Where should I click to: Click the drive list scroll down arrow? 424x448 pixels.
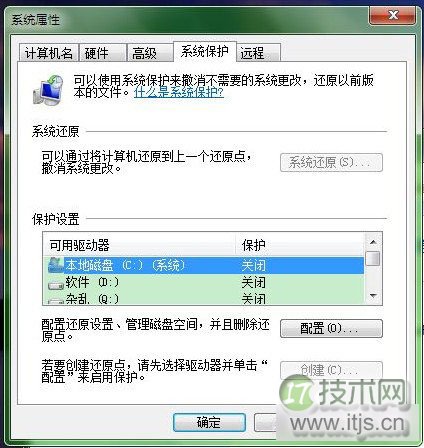click(373, 296)
